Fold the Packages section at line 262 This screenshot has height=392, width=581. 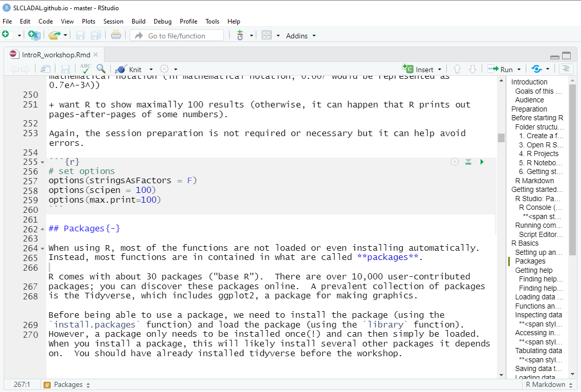click(x=43, y=229)
